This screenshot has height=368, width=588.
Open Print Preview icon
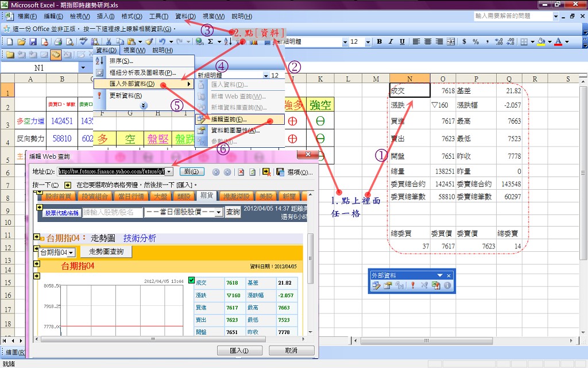point(69,41)
